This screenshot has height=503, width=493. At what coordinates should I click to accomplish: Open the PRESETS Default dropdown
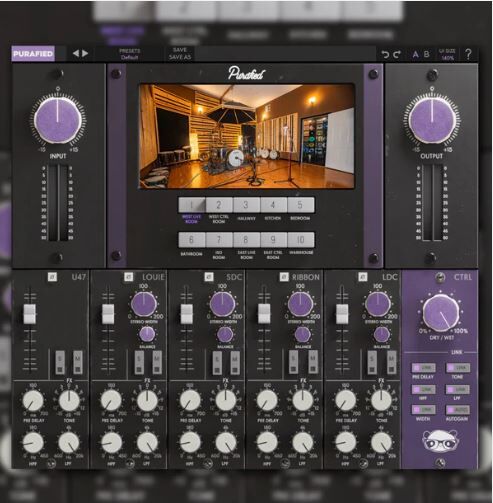pyautogui.click(x=130, y=54)
